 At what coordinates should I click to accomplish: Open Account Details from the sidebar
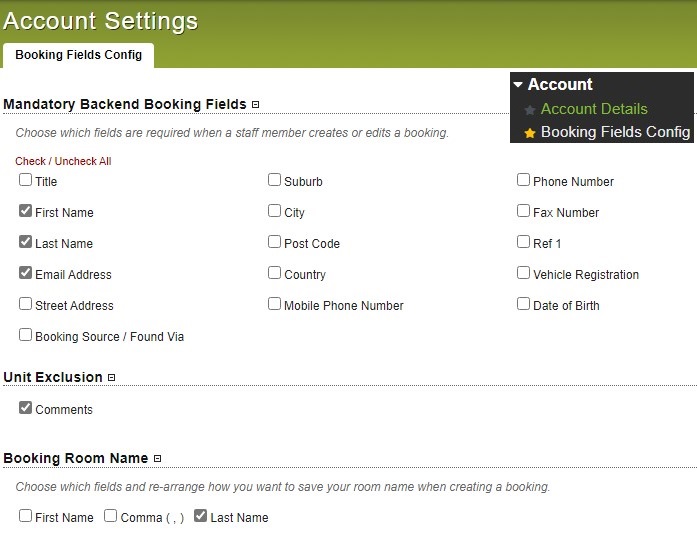click(x=594, y=109)
